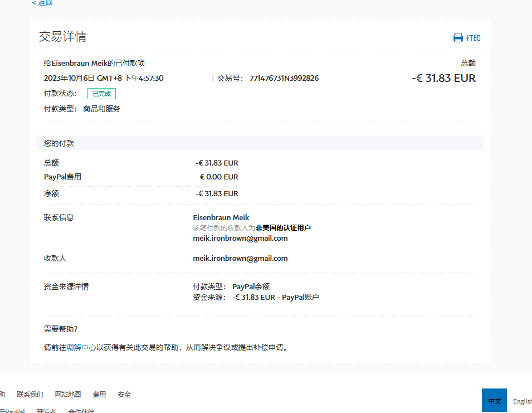This screenshot has width=532, height=413.
Task: Click the 已完成 payment status badge
Action: point(101,94)
